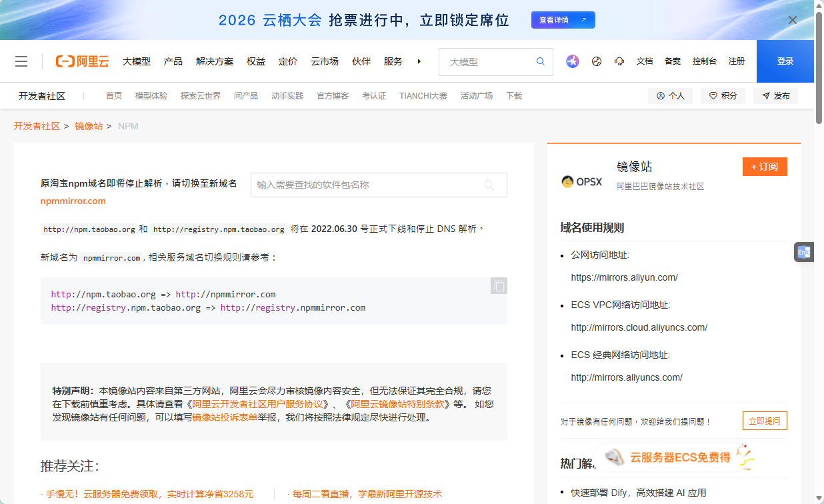Click the 云服务器ECS免费得 floating promo
The height and width of the screenshot is (504, 824).
coord(675,457)
